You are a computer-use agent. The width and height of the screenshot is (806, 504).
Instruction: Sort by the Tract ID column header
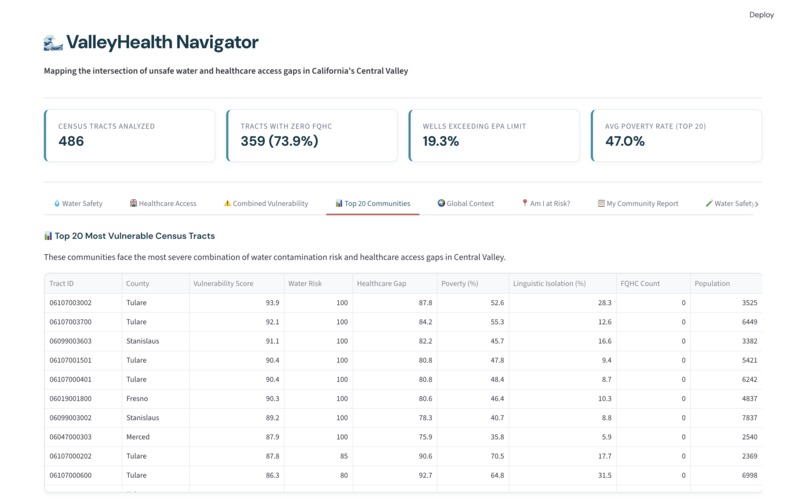tap(83, 283)
